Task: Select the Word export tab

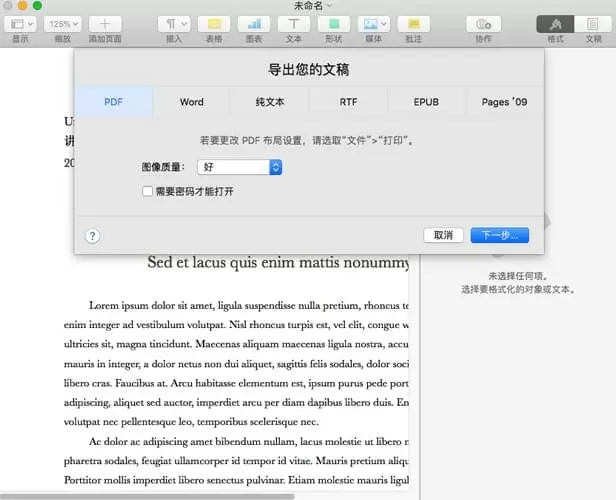Action: coord(192,102)
